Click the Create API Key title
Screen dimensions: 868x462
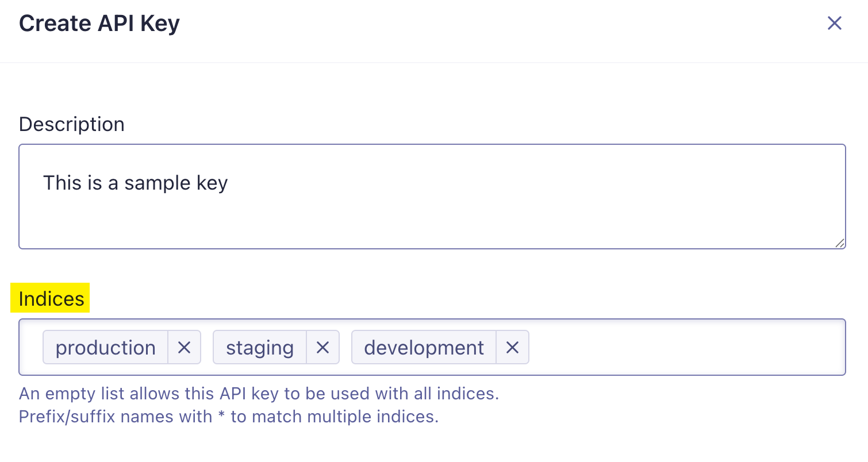pos(99,24)
